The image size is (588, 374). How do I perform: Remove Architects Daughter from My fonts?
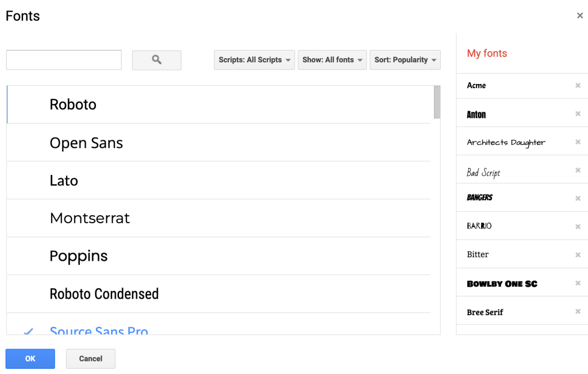coord(578,142)
